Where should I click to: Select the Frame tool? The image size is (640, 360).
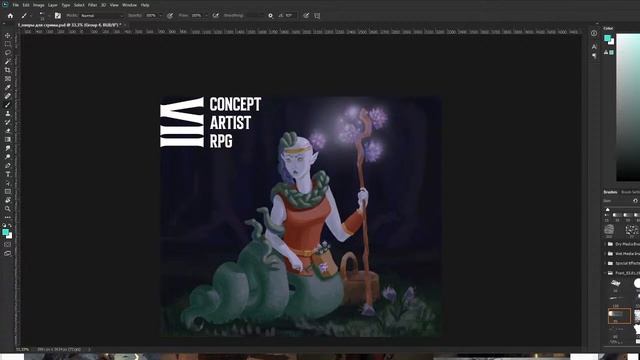tap(7, 79)
